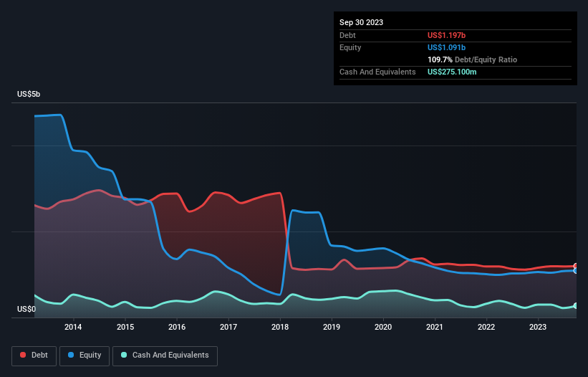
Task: Click the 2023 x-axis label
Action: (x=538, y=327)
